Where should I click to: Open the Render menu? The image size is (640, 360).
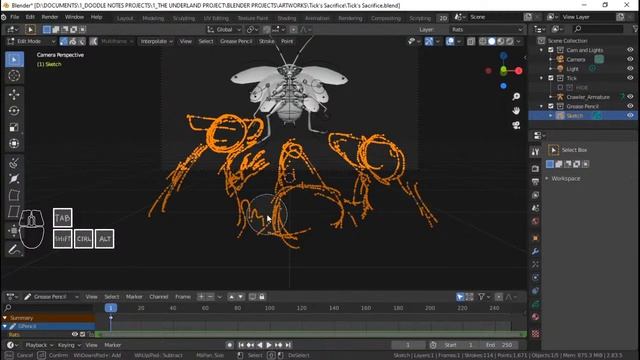coord(50,17)
